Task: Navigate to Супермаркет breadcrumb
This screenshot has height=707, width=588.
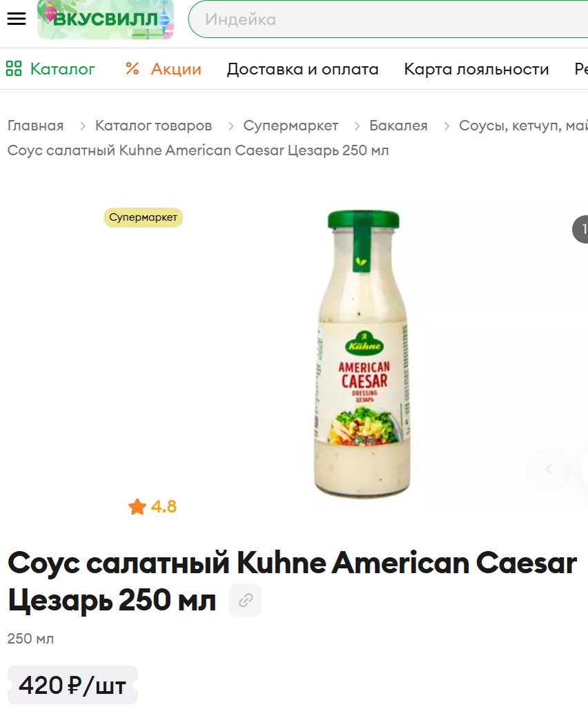Action: point(291,126)
